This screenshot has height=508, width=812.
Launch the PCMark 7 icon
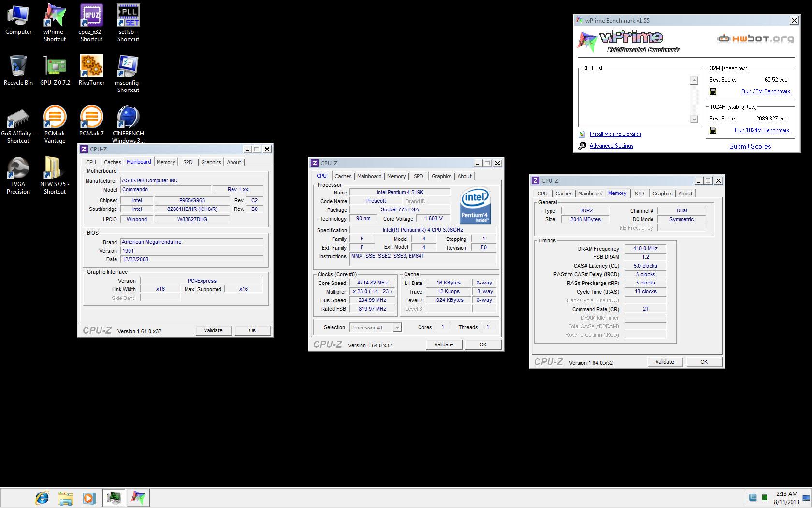(91, 121)
